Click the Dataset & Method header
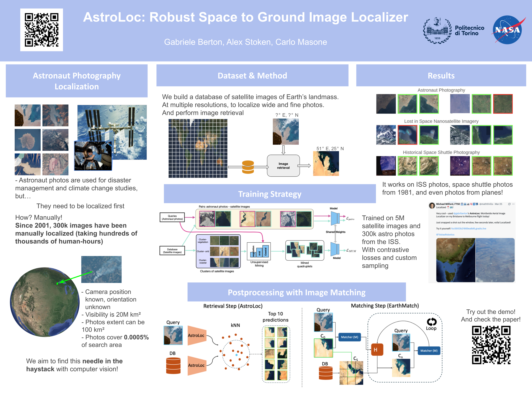 pos(252,76)
